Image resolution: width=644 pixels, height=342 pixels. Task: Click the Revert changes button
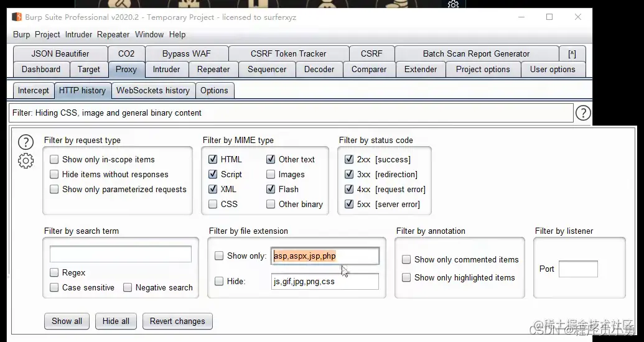pyautogui.click(x=177, y=321)
